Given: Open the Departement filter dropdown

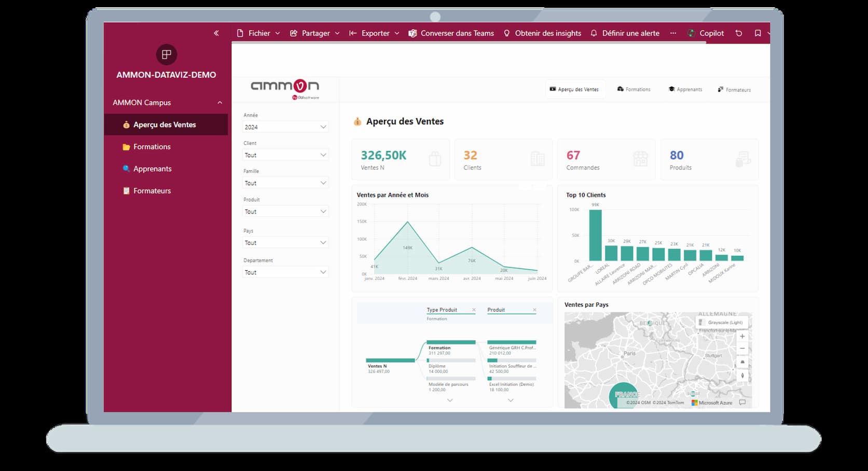Looking at the screenshot, I should (285, 272).
